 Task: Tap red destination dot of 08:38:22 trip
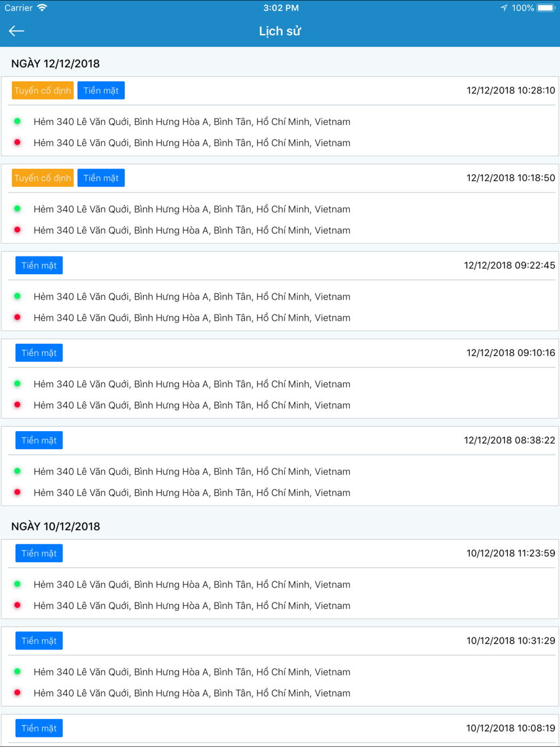point(17,492)
